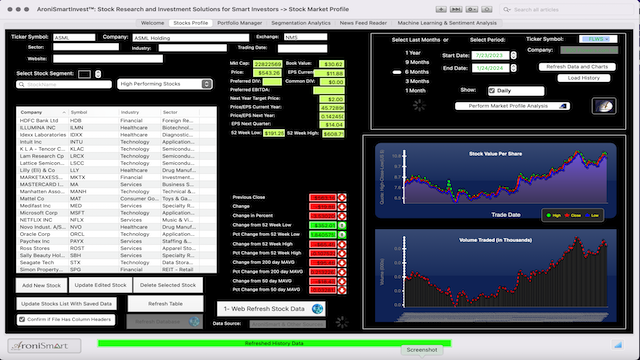Image resolution: width=640 pixels, height=360 pixels.
Task: Select the Seagate Tech row
Action: (116, 262)
